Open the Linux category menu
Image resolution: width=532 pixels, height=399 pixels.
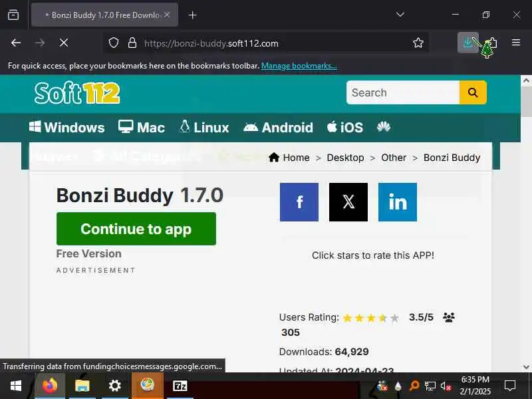204,128
